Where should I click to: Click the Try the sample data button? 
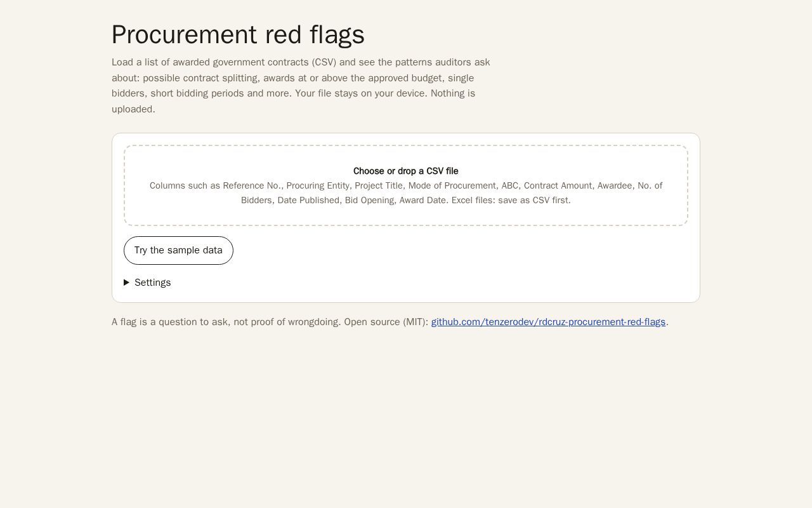pyautogui.click(x=178, y=250)
